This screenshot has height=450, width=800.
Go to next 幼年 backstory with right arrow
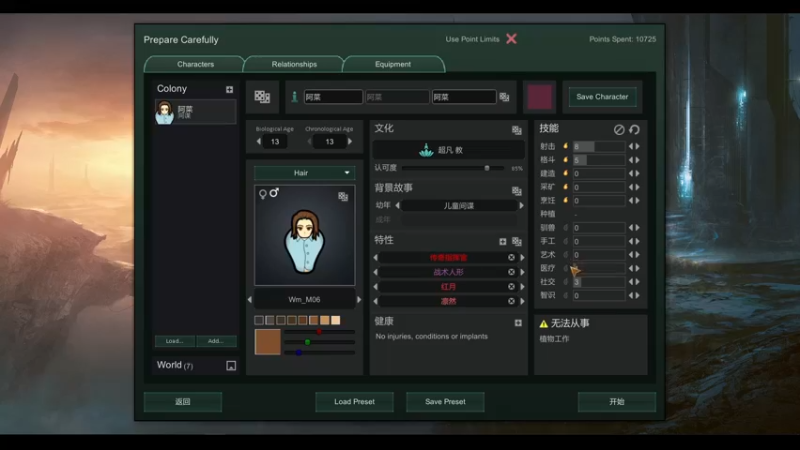pyautogui.click(x=521, y=205)
